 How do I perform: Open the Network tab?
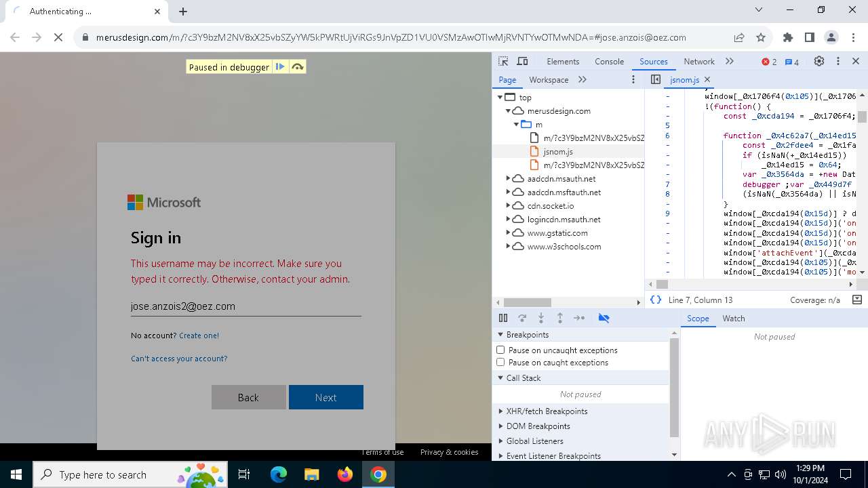click(699, 61)
